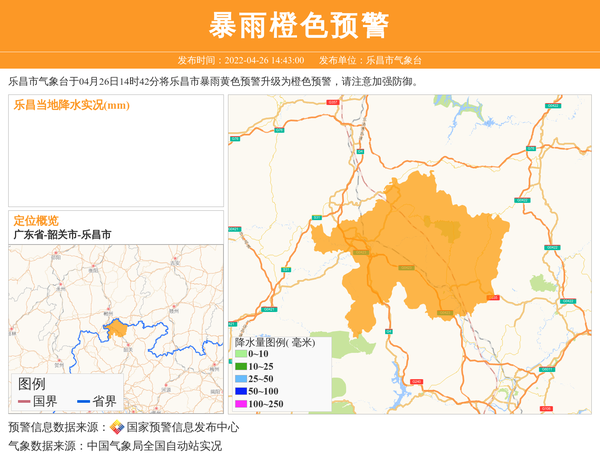Click the small orange region in overview map
Image resolution: width=600 pixels, height=471 pixels.
tap(117, 328)
